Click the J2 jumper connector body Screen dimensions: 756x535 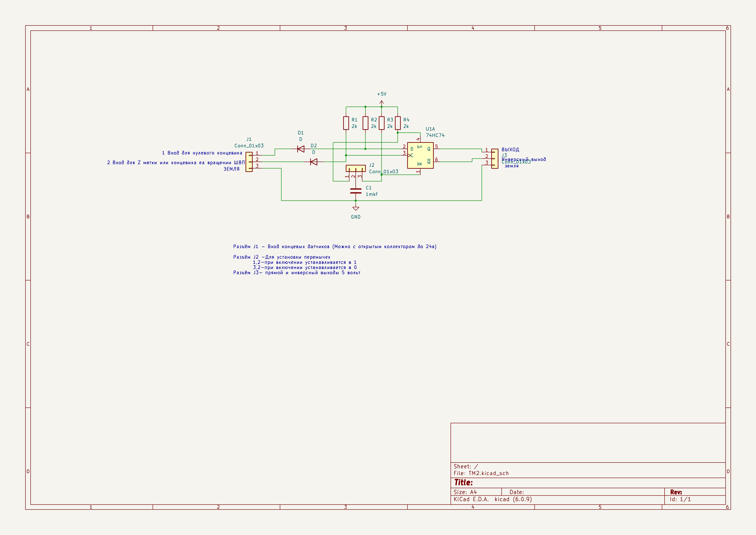tap(356, 168)
